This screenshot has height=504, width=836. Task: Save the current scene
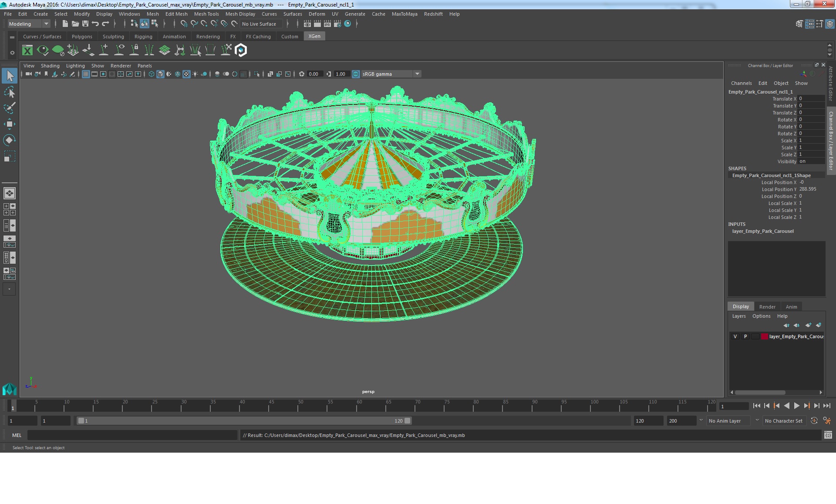click(85, 24)
